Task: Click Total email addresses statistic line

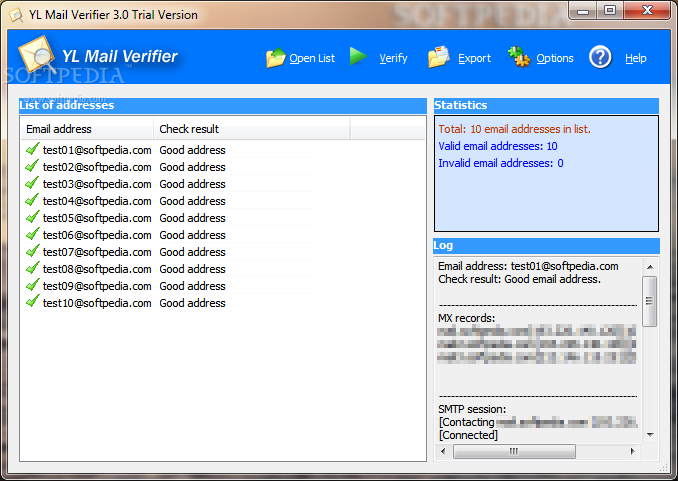Action: [514, 129]
